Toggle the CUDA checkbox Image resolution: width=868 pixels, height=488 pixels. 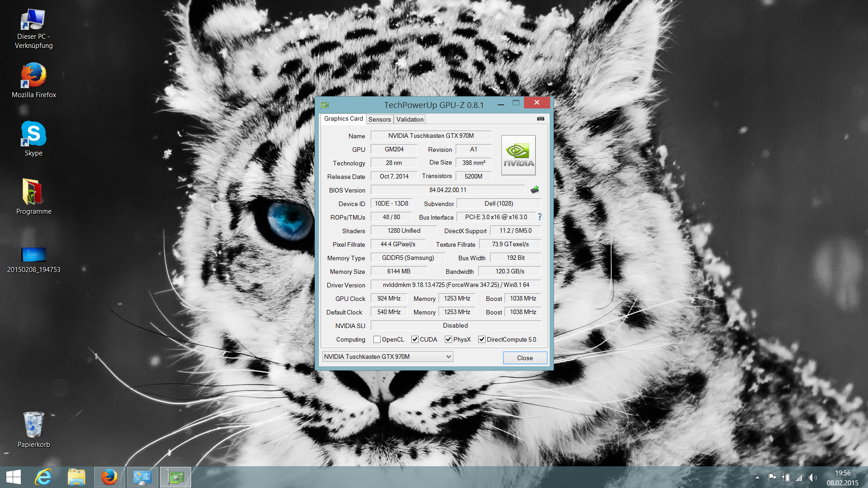point(415,339)
